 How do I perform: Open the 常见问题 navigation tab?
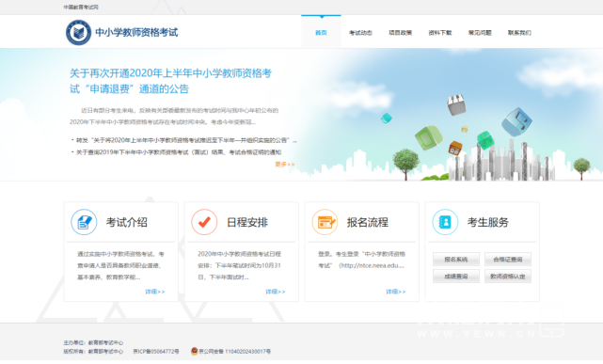480,33
